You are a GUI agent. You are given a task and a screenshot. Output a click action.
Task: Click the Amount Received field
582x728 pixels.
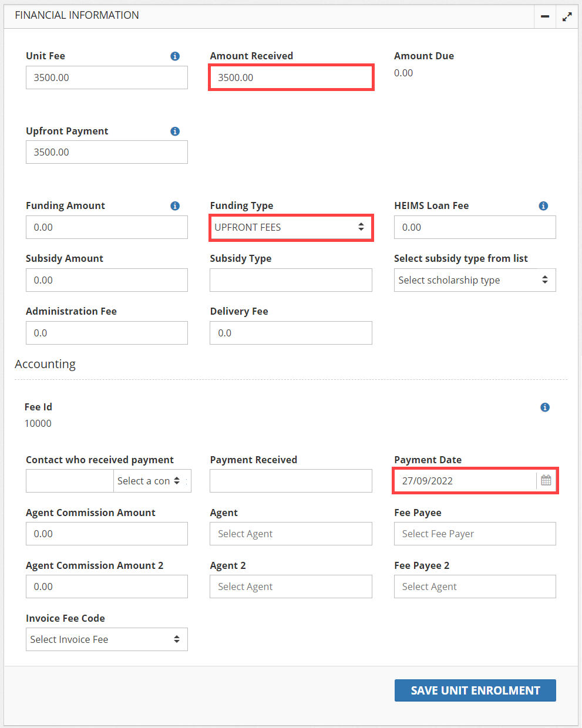coord(291,77)
